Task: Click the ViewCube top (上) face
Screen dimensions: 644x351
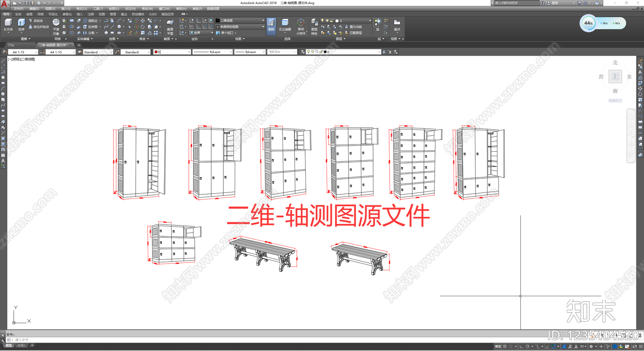Action: pos(615,76)
